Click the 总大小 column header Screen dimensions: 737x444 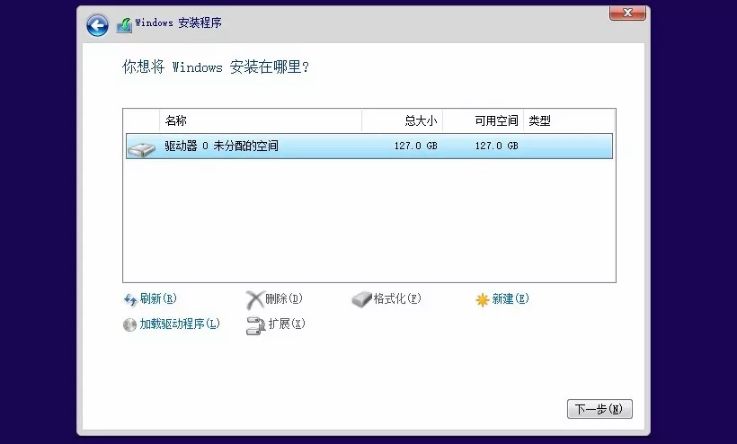[x=420, y=121]
